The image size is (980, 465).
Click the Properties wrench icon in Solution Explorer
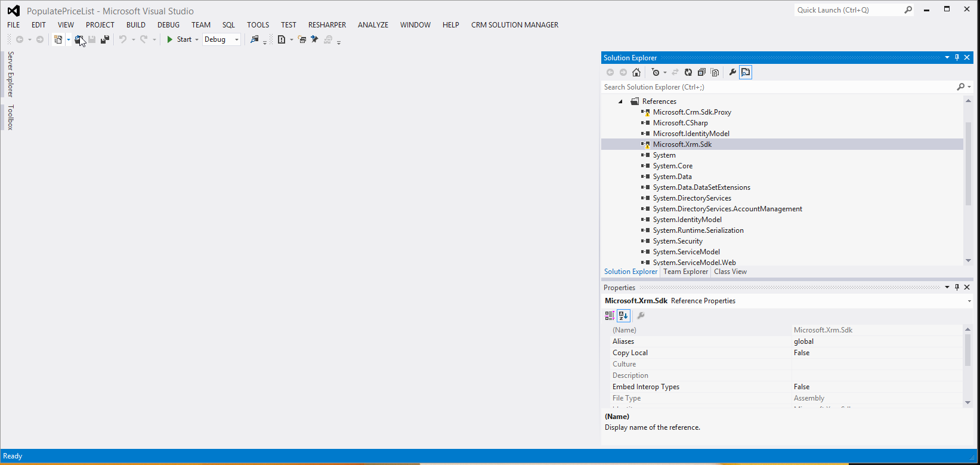(x=732, y=72)
